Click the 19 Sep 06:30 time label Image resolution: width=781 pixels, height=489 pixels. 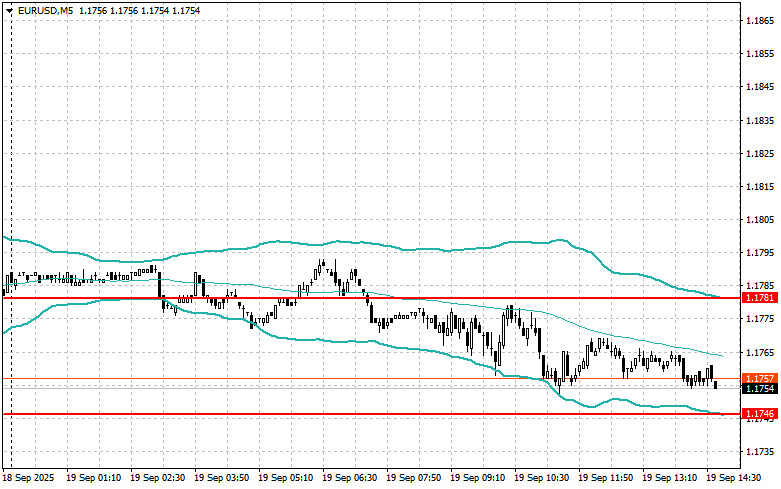coord(350,478)
